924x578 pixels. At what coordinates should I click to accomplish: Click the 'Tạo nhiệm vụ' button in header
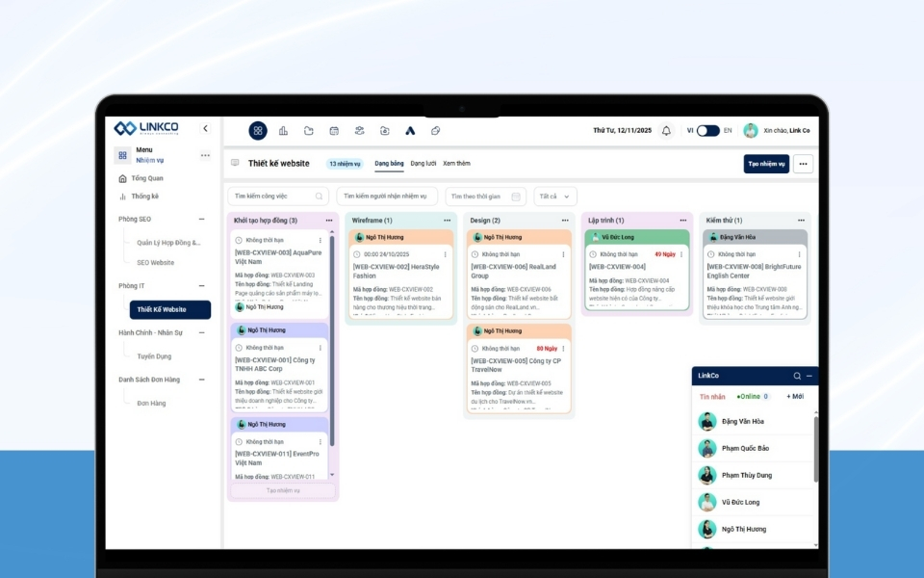coord(766,165)
